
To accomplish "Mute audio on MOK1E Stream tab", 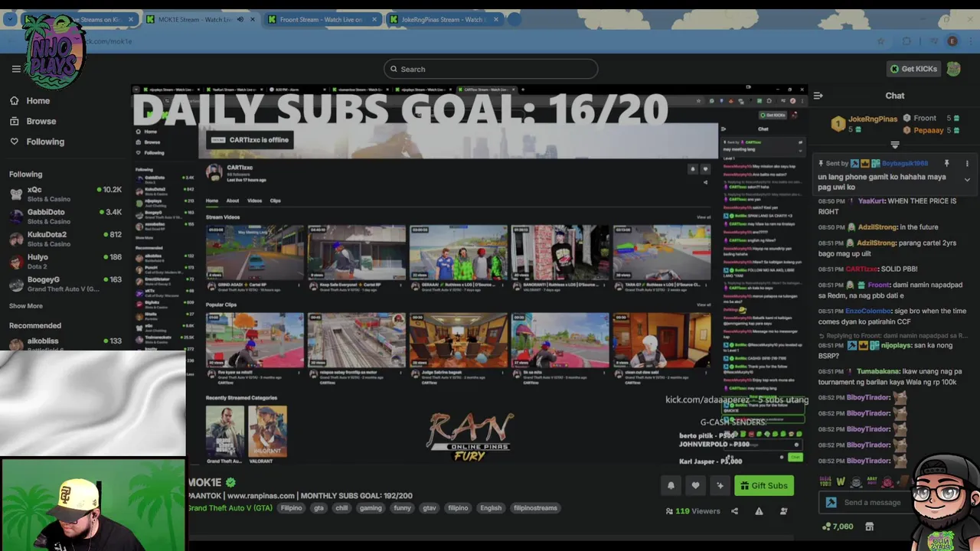I will tap(240, 20).
